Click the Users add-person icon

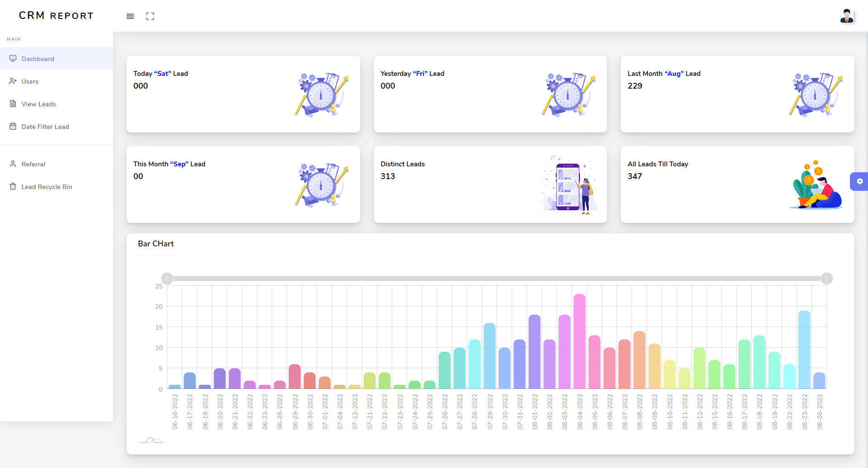[13, 81]
